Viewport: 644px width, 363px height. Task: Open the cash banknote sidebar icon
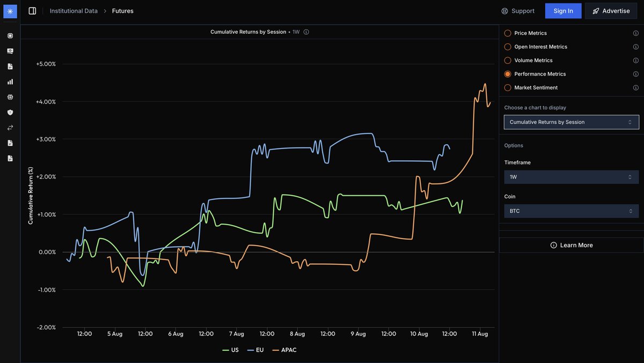(10, 51)
